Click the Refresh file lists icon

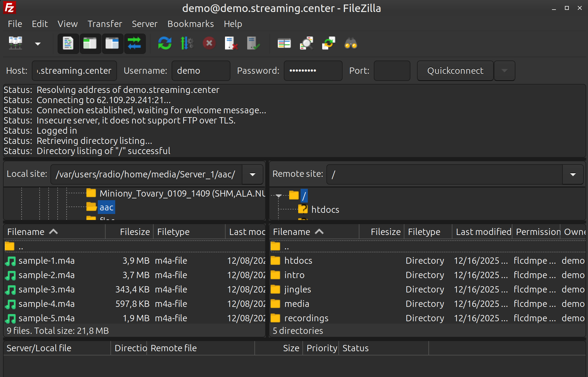coord(165,44)
